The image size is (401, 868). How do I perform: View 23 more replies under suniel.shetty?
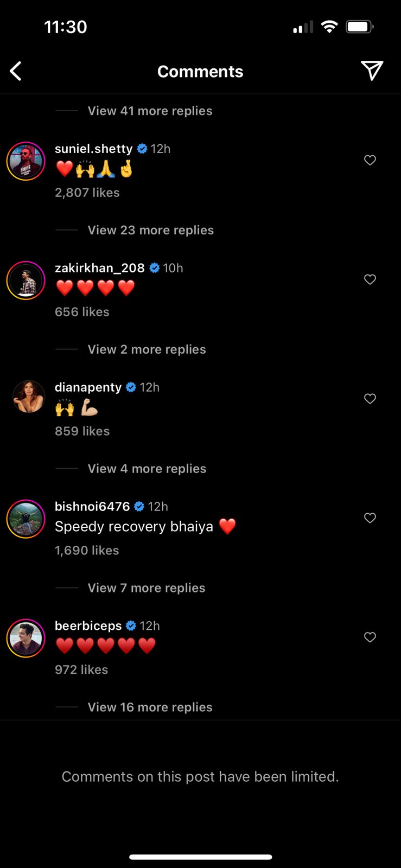150,230
